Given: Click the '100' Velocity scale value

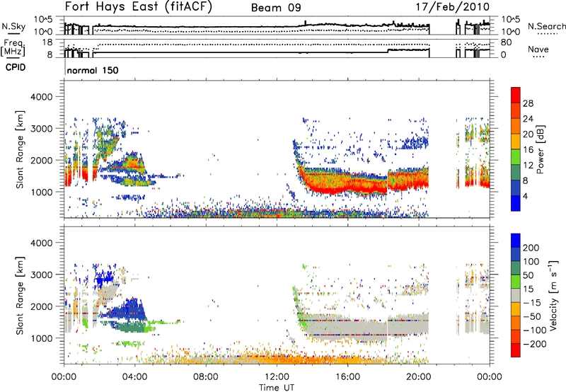Looking at the screenshot, I should tap(531, 262).
